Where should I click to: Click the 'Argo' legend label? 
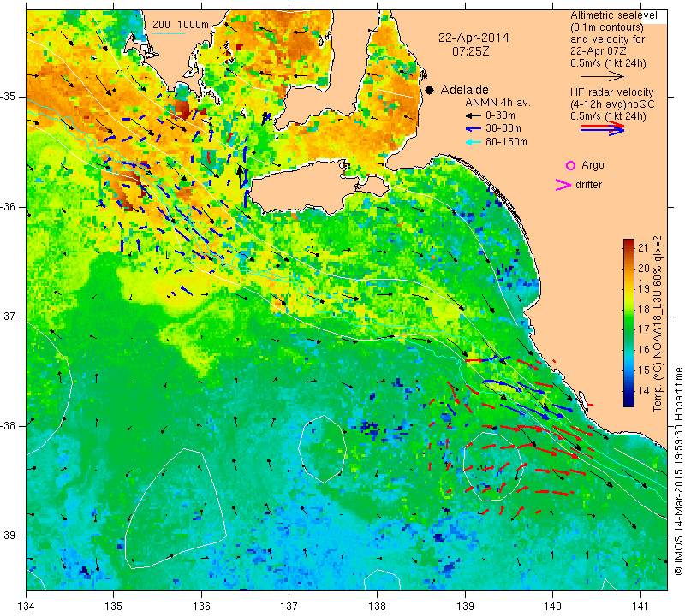click(593, 165)
